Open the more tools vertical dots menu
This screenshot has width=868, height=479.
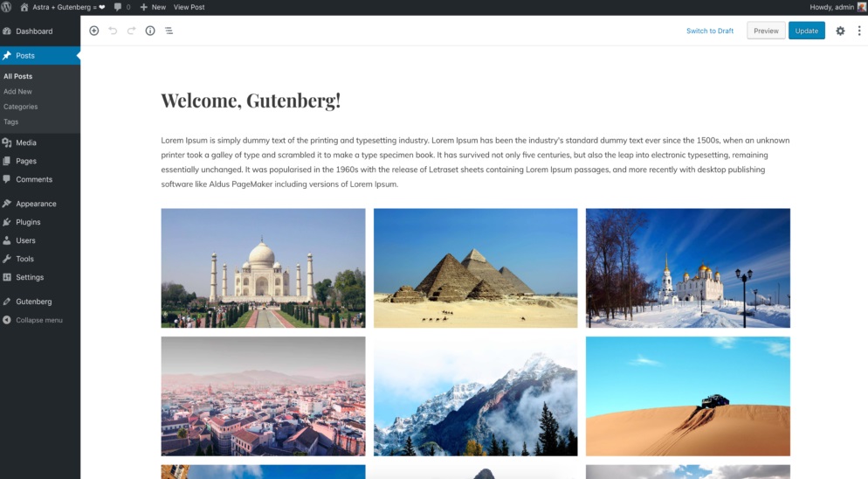coord(859,31)
